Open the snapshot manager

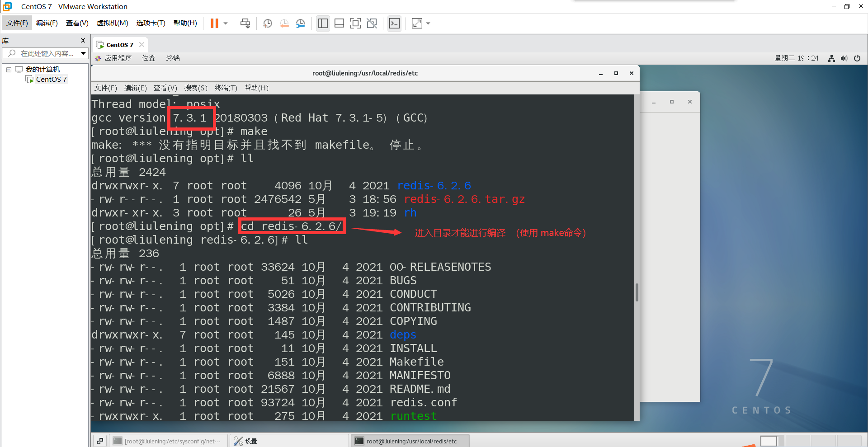tap(301, 23)
